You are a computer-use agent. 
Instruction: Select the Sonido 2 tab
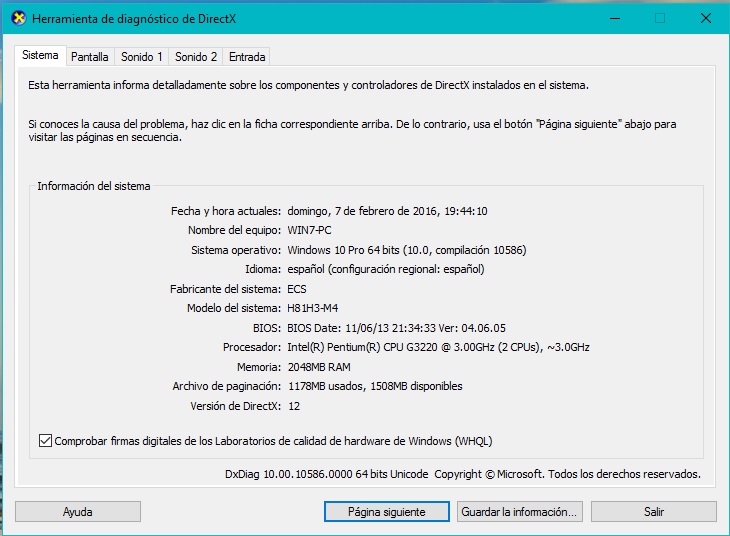tap(196, 57)
